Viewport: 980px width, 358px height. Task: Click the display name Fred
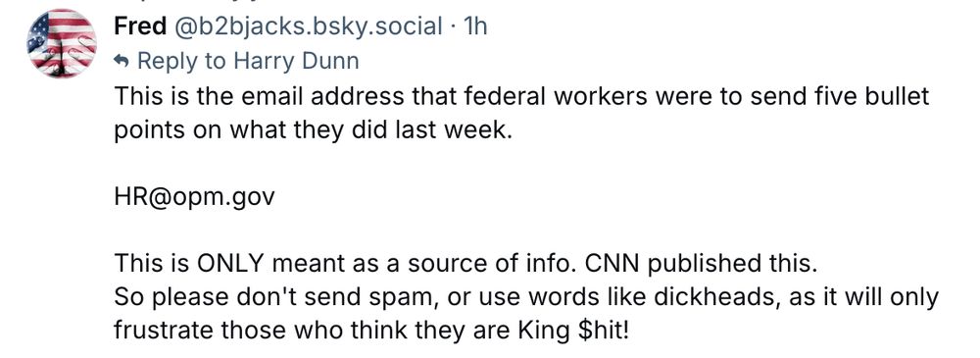click(x=140, y=26)
